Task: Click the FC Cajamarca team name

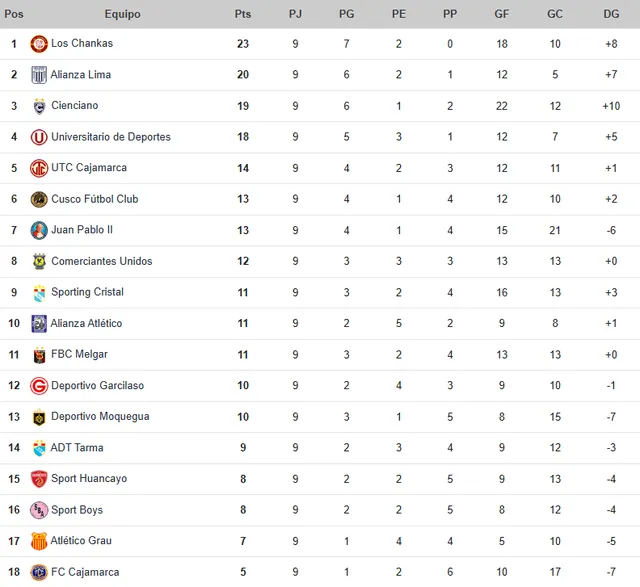Action: pyautogui.click(x=85, y=573)
